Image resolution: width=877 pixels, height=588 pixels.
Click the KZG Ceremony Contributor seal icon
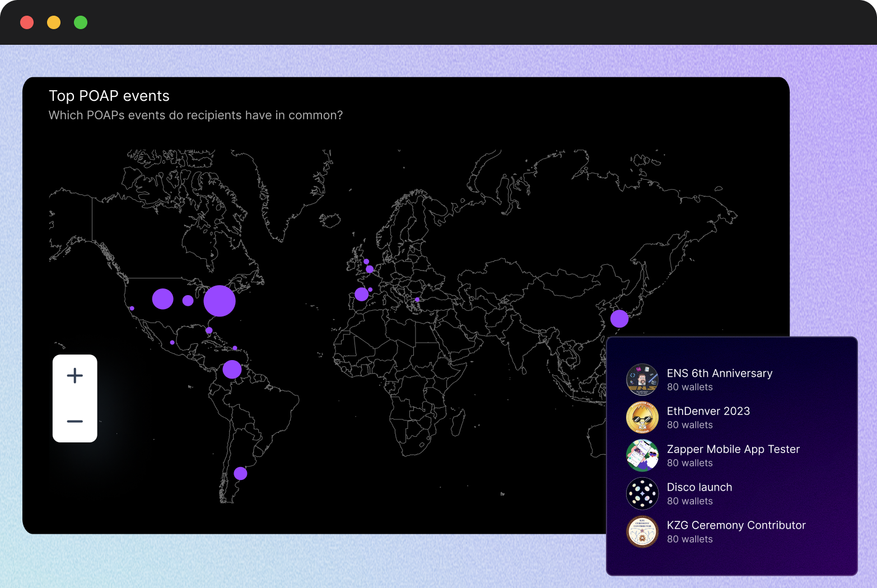pos(642,531)
